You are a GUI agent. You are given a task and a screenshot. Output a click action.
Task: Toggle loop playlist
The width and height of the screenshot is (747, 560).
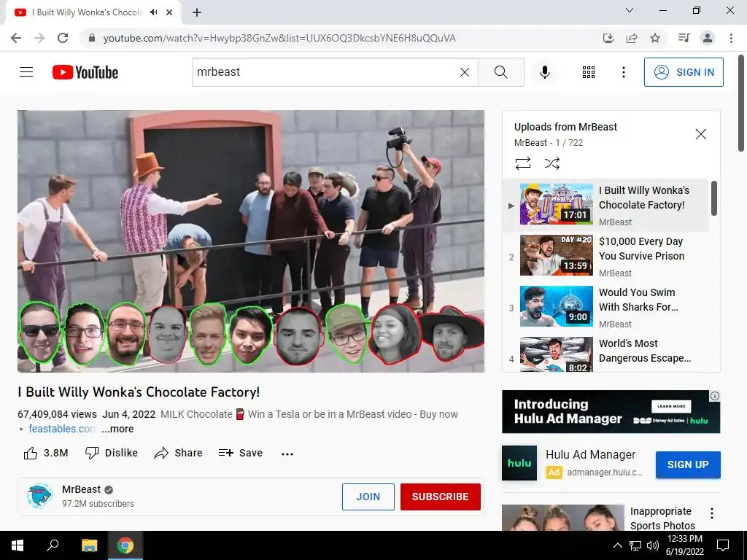pyautogui.click(x=522, y=163)
